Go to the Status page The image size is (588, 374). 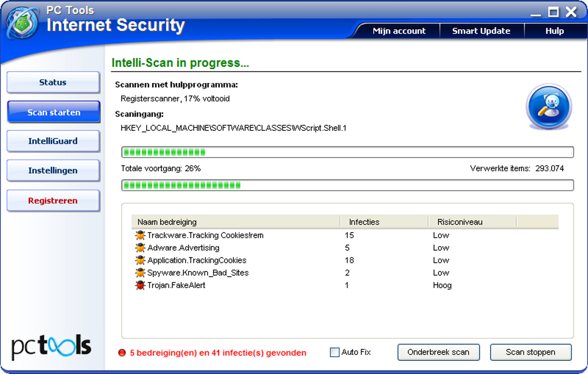click(53, 82)
